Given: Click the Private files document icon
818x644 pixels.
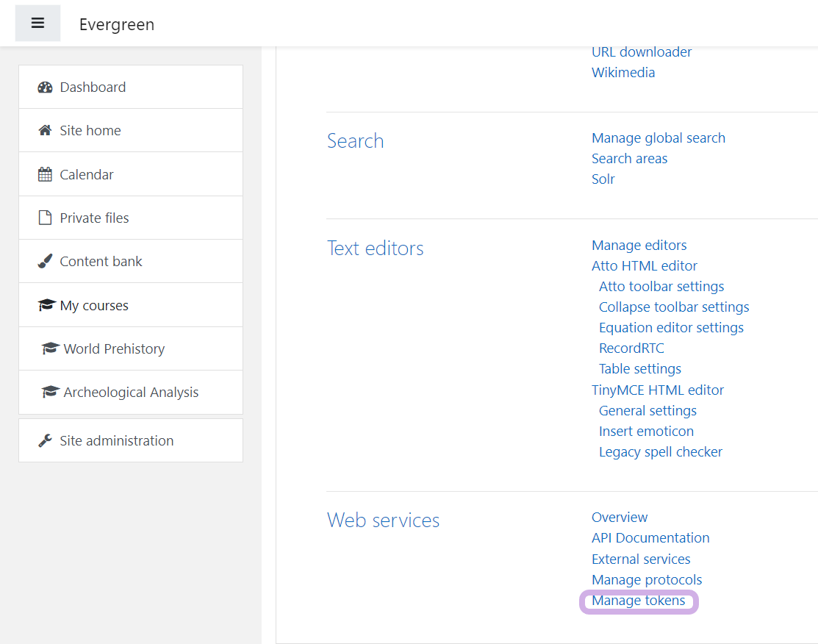Looking at the screenshot, I should (x=46, y=218).
